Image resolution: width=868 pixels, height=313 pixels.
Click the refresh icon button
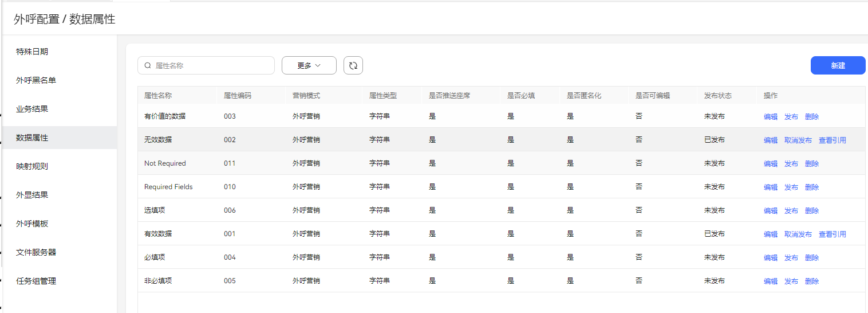[353, 65]
